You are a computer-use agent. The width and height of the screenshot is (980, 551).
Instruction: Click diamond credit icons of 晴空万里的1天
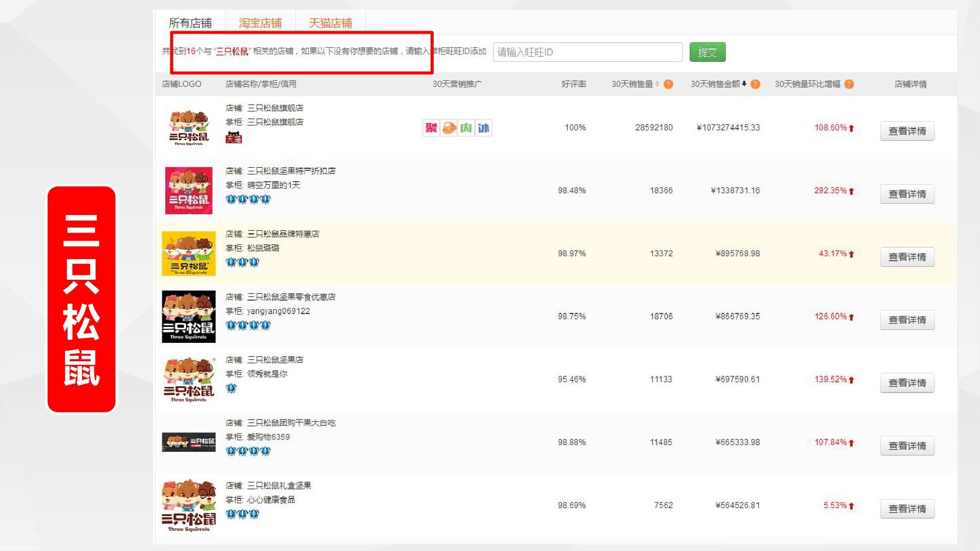248,199
